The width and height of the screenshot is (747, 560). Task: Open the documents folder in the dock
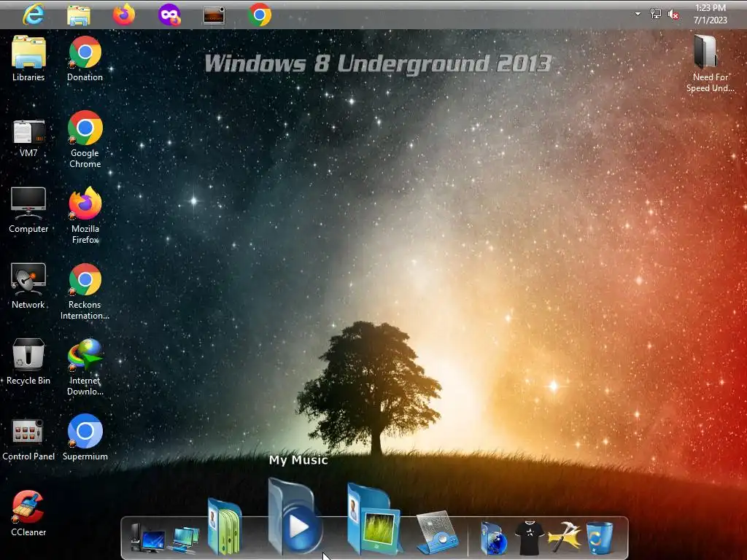coord(225,526)
